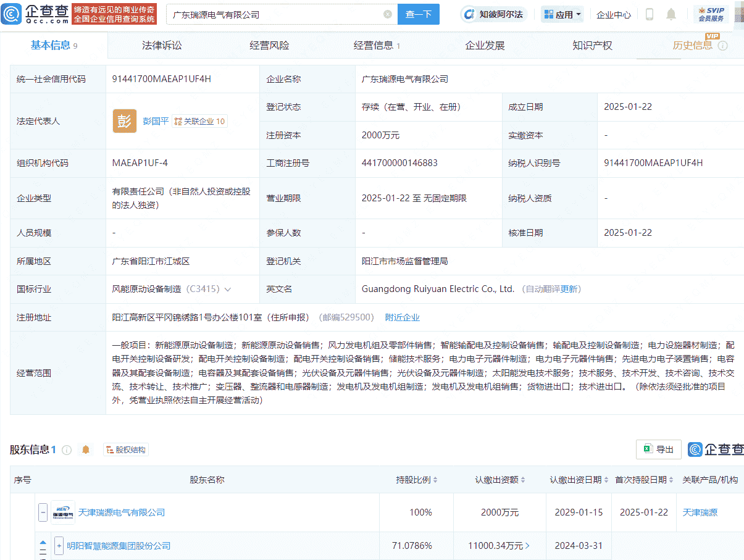This screenshot has width=744, height=560.
Task: Open the 企业发展 tab
Action: coord(485,44)
